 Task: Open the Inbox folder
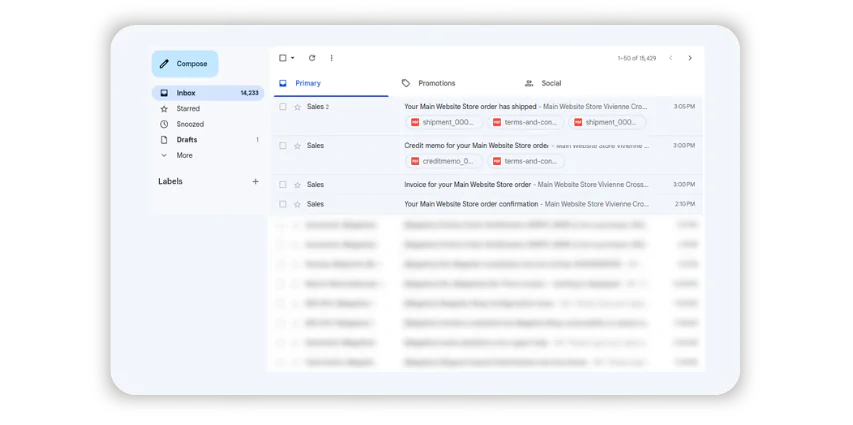point(208,93)
